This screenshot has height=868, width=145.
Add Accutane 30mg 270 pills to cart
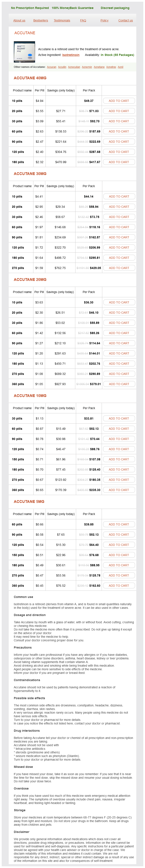coord(119,268)
